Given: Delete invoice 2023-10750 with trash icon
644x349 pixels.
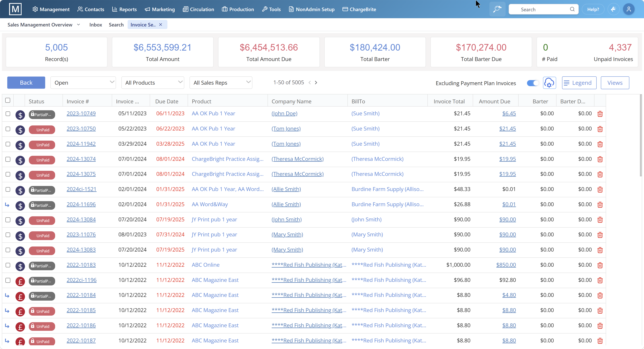Looking at the screenshot, I should 600,129.
